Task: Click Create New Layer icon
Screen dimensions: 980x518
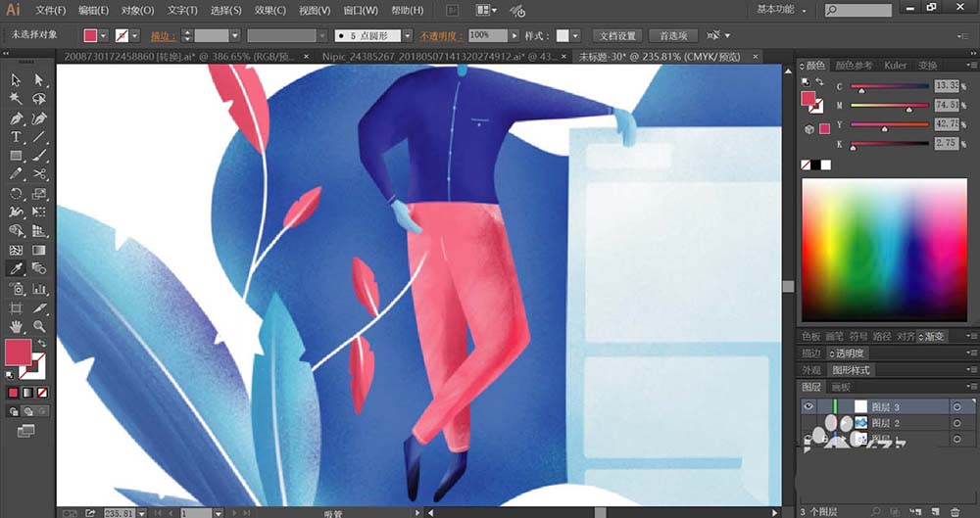Action: [x=935, y=511]
